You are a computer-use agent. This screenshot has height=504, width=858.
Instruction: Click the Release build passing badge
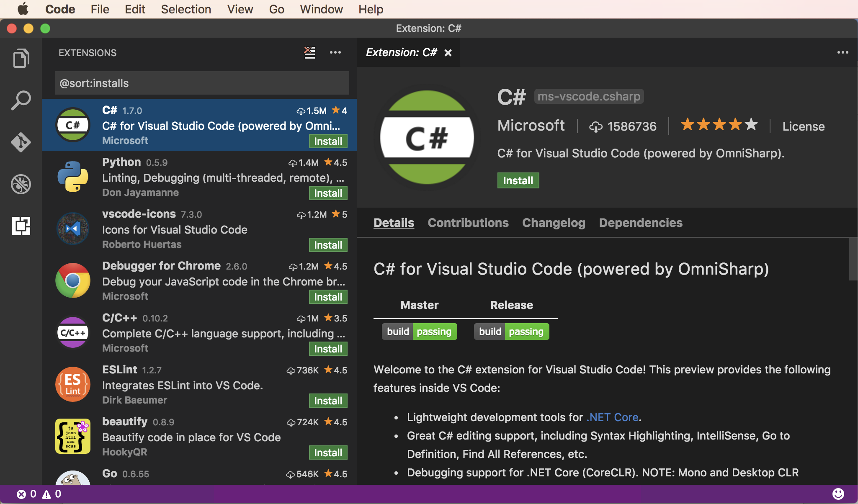[511, 332]
